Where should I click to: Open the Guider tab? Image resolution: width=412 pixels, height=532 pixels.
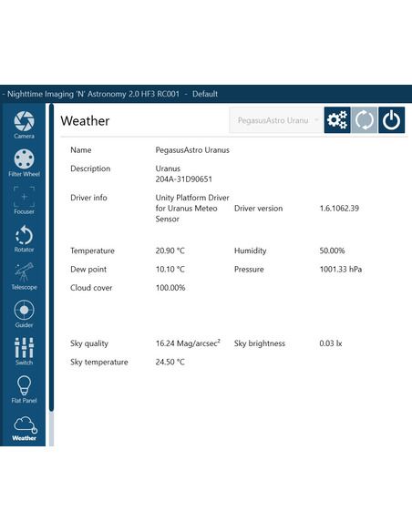point(24,314)
